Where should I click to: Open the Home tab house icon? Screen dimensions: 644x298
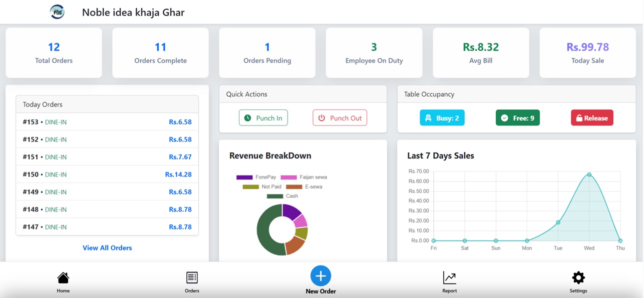63,277
